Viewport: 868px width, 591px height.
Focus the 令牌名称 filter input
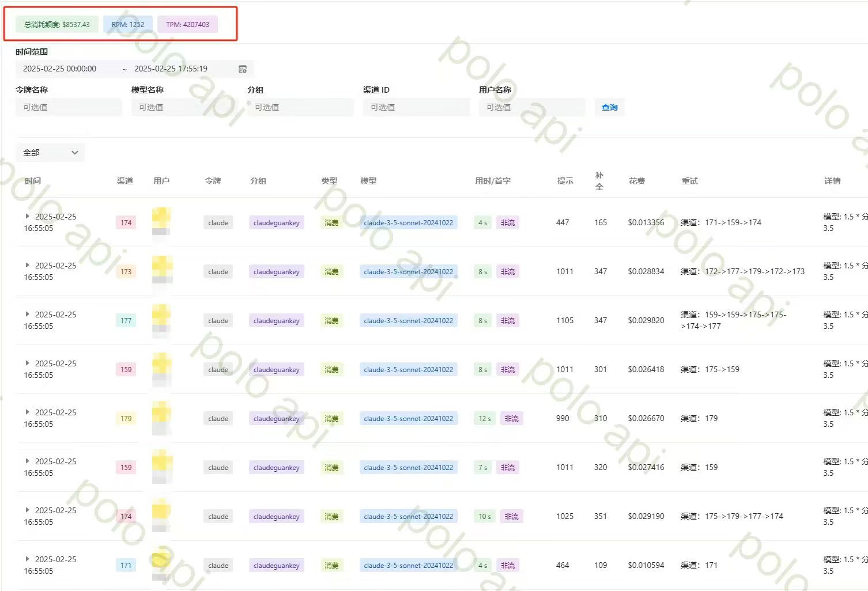pyautogui.click(x=69, y=107)
